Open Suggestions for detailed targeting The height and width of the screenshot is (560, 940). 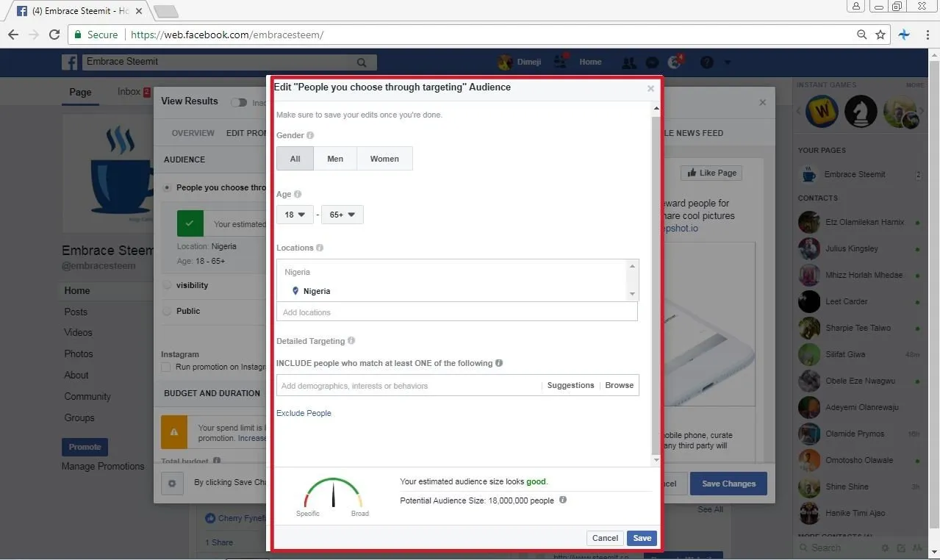point(570,385)
